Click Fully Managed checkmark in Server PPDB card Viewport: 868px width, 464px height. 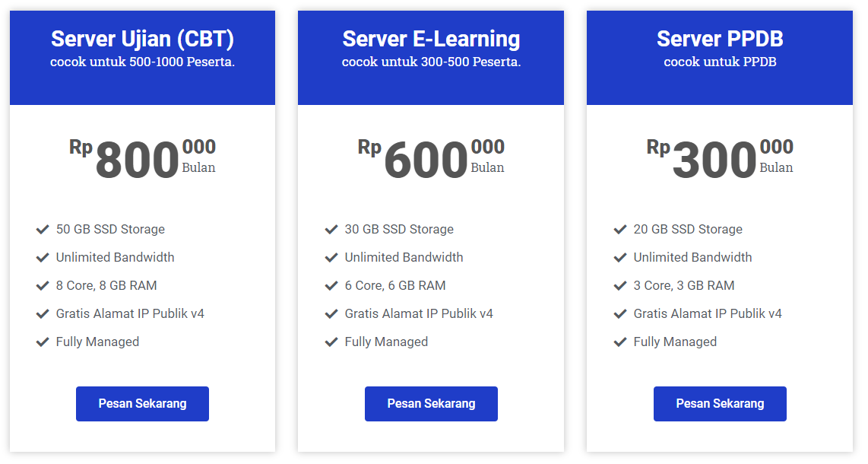(620, 342)
